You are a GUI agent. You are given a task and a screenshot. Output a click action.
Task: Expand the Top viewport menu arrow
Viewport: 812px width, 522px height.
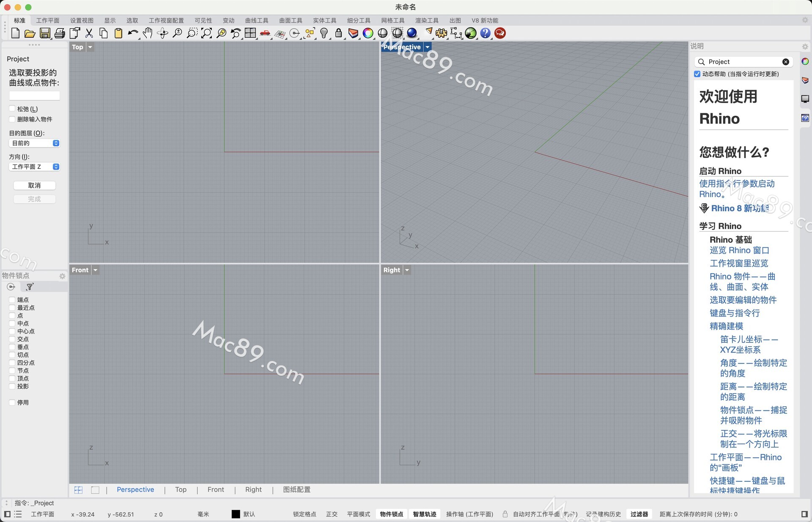click(90, 47)
